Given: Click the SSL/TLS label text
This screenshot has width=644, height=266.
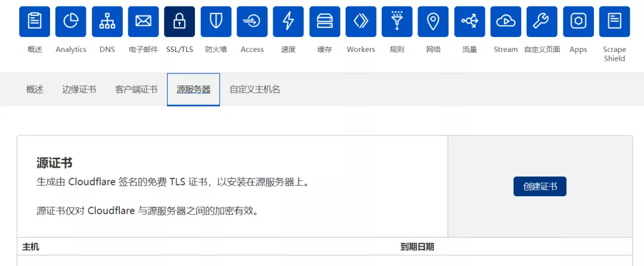Looking at the screenshot, I should point(179,50).
